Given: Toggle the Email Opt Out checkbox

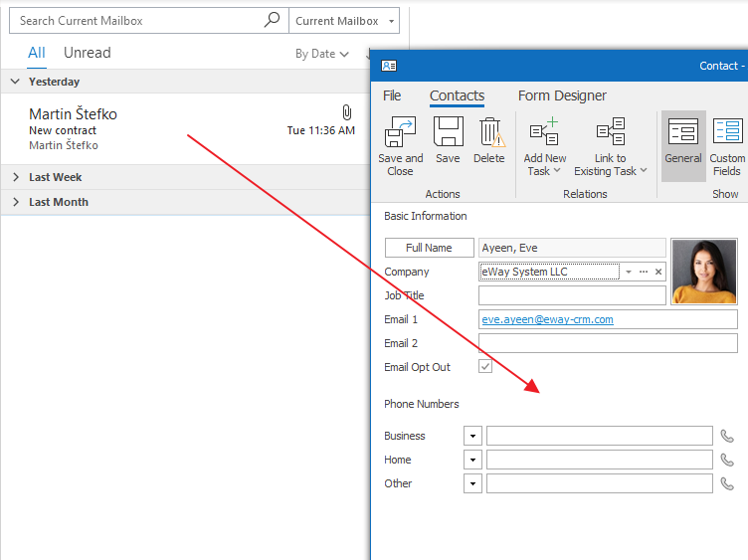Looking at the screenshot, I should tap(485, 367).
